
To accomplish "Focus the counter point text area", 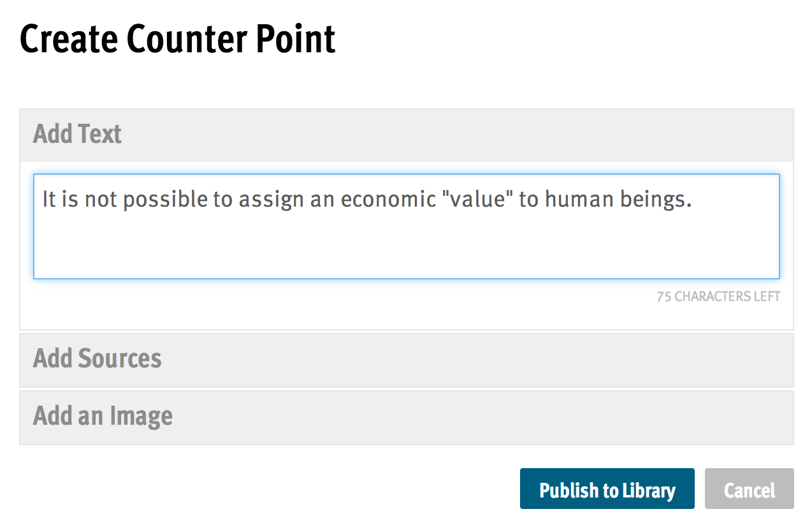I will [407, 226].
